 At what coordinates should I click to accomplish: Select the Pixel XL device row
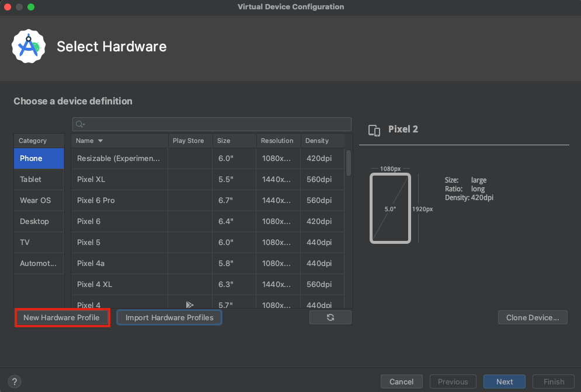pos(207,180)
